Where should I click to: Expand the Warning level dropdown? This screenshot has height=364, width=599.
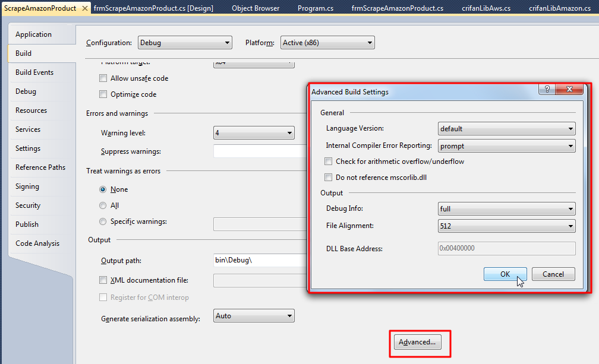tap(254, 133)
